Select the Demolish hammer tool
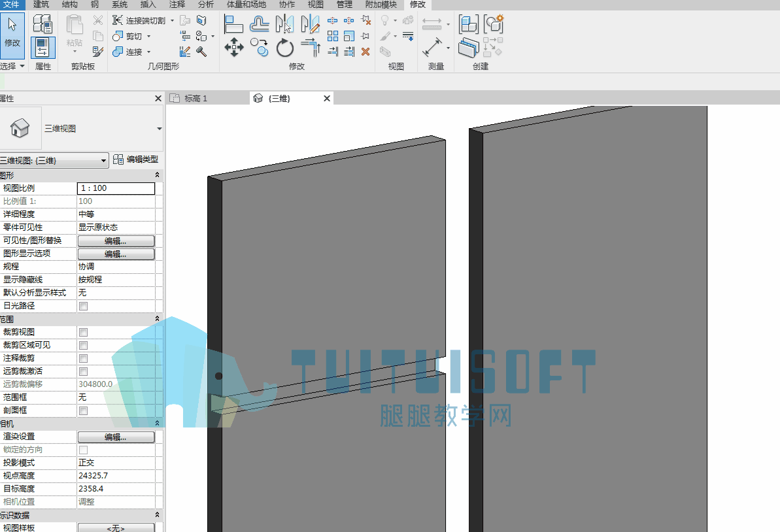 [x=201, y=51]
